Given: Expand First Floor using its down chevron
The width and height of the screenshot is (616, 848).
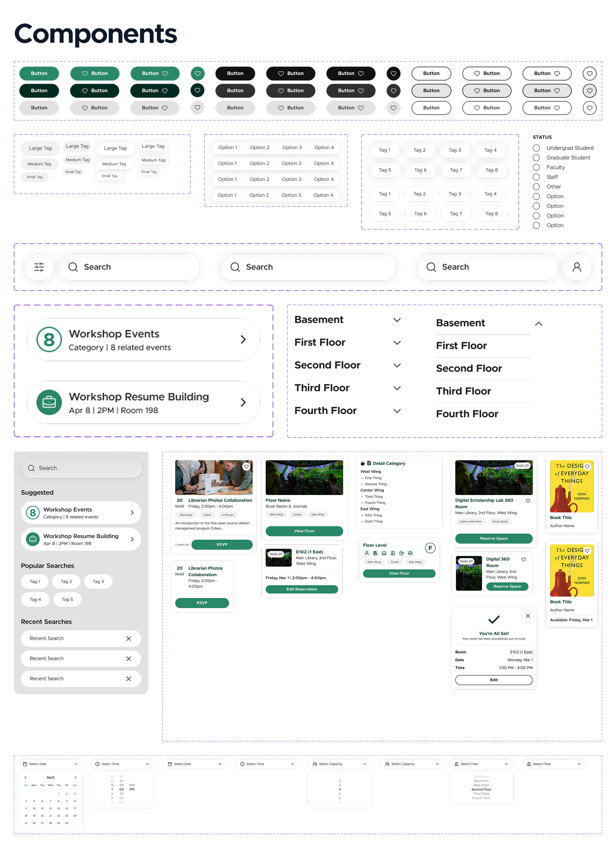Looking at the screenshot, I should point(397,343).
